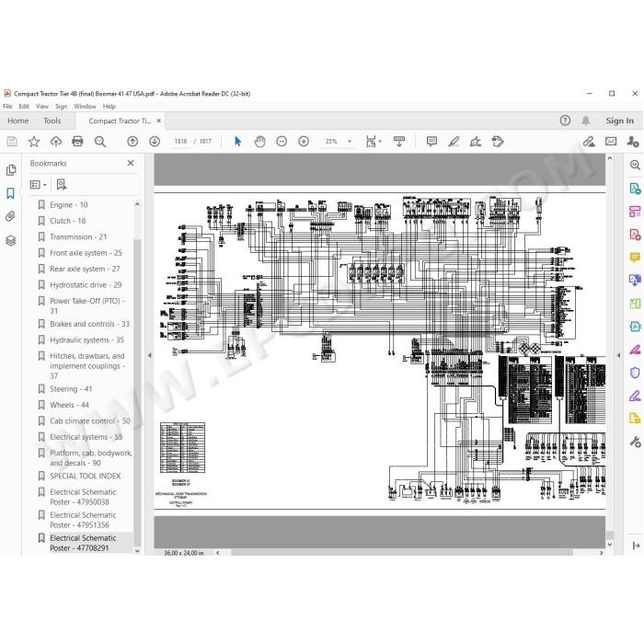The height and width of the screenshot is (644, 644).
Task: Click the bookmarks list vertical scrollbar
Action: click(x=137, y=392)
